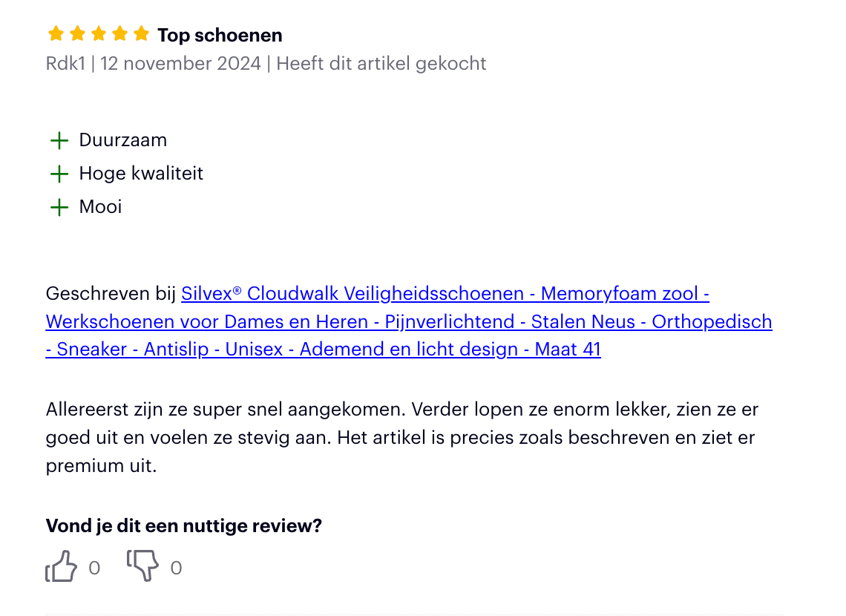Open the Silvex Cloudwalk Veiligheidsschoenen product link
Viewport: 846px width, 616px height.
(x=408, y=321)
